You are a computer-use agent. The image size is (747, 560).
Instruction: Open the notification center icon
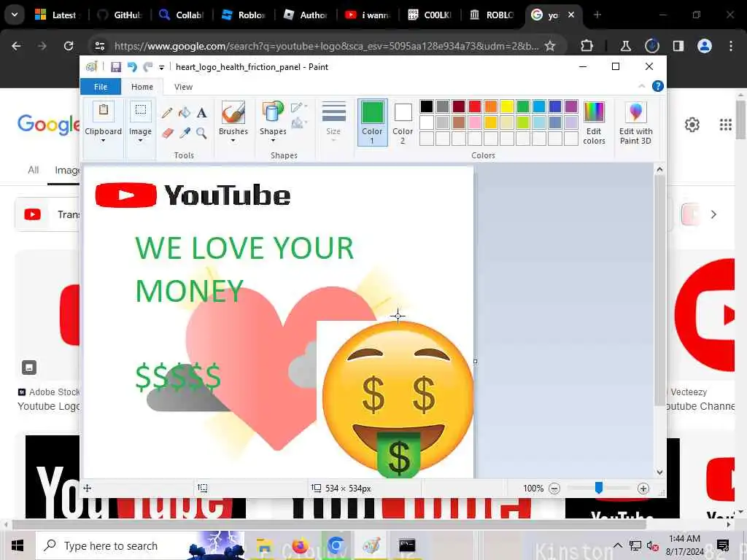pyautogui.click(x=723, y=545)
